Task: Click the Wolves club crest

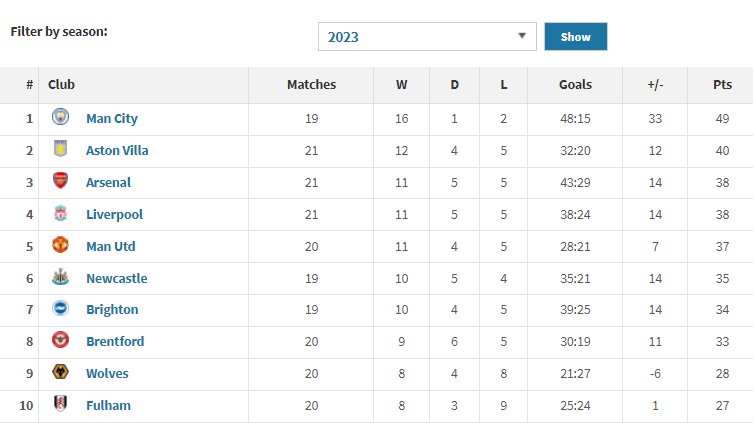Action: pyautogui.click(x=61, y=372)
